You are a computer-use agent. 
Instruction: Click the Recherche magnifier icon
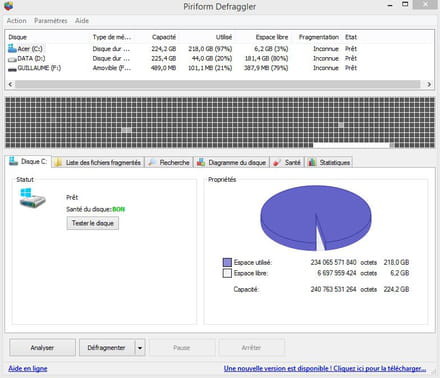tap(152, 162)
